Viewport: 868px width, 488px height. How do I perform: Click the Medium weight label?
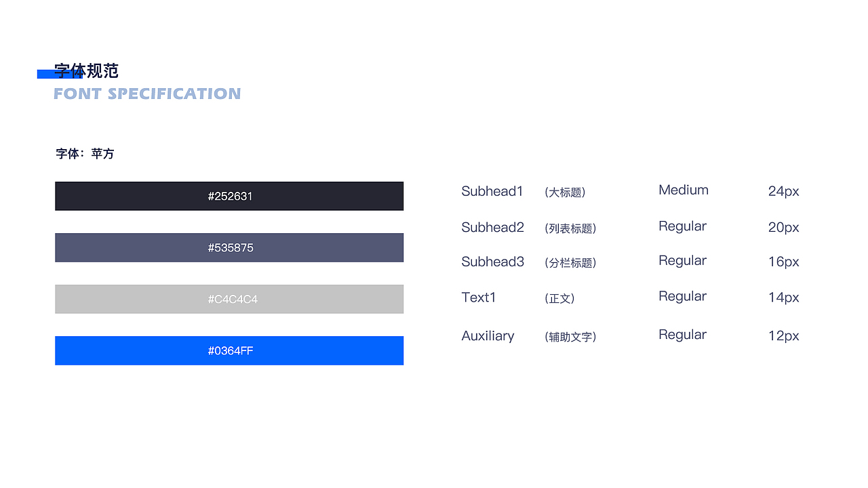pos(684,190)
